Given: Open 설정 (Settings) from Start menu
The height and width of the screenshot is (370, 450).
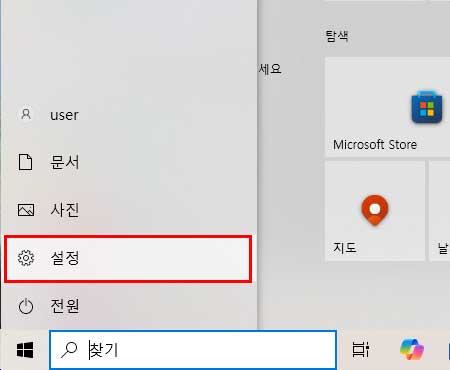Looking at the screenshot, I should pyautogui.click(x=128, y=259).
